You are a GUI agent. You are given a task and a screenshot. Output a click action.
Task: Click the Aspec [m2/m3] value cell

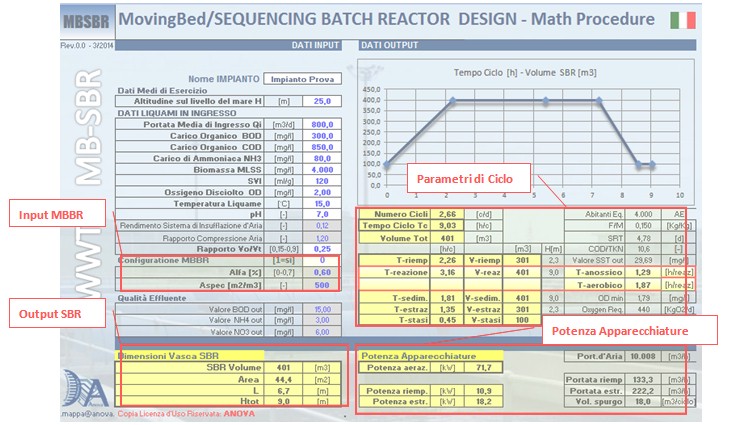click(322, 284)
